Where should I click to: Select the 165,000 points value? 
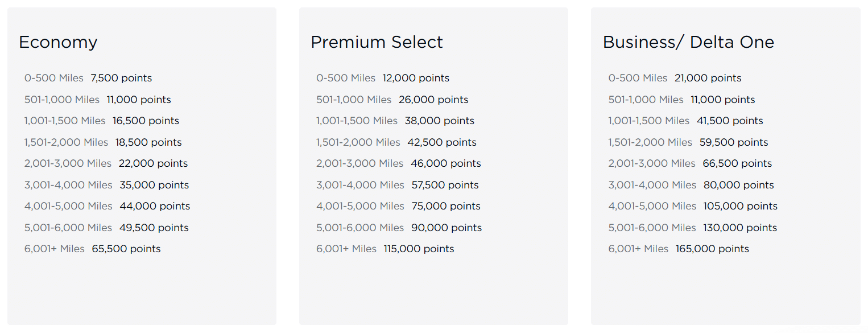[x=712, y=249]
